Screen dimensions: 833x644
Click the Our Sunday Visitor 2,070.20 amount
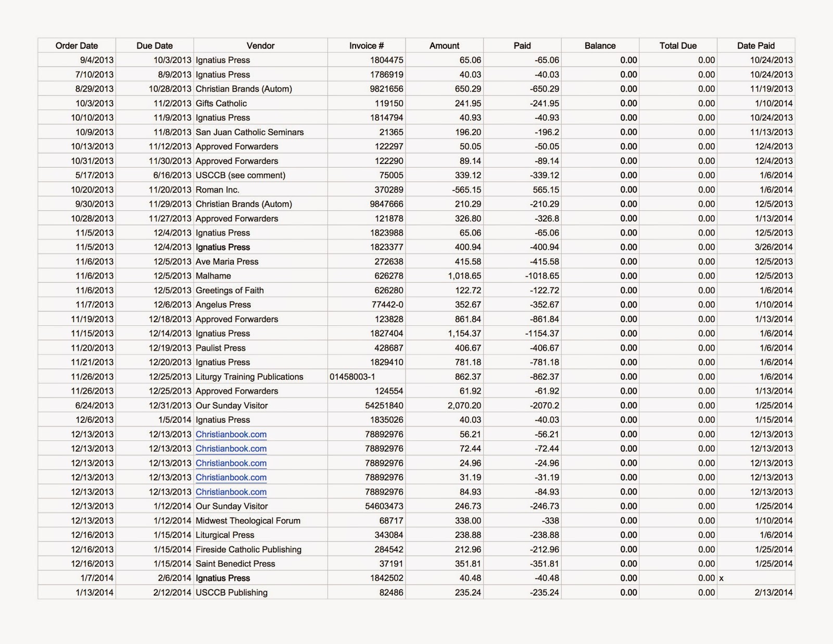(445, 406)
